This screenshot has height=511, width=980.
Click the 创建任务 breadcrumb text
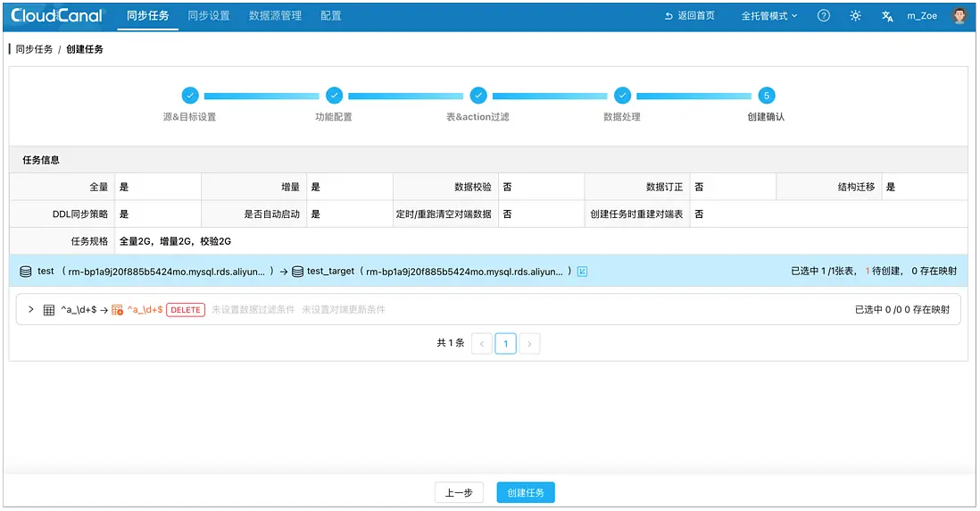[x=85, y=49]
